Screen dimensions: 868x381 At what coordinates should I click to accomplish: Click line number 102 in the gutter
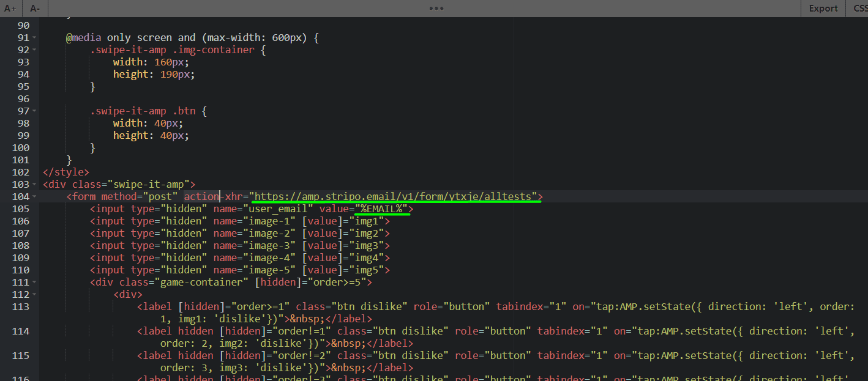coord(20,172)
